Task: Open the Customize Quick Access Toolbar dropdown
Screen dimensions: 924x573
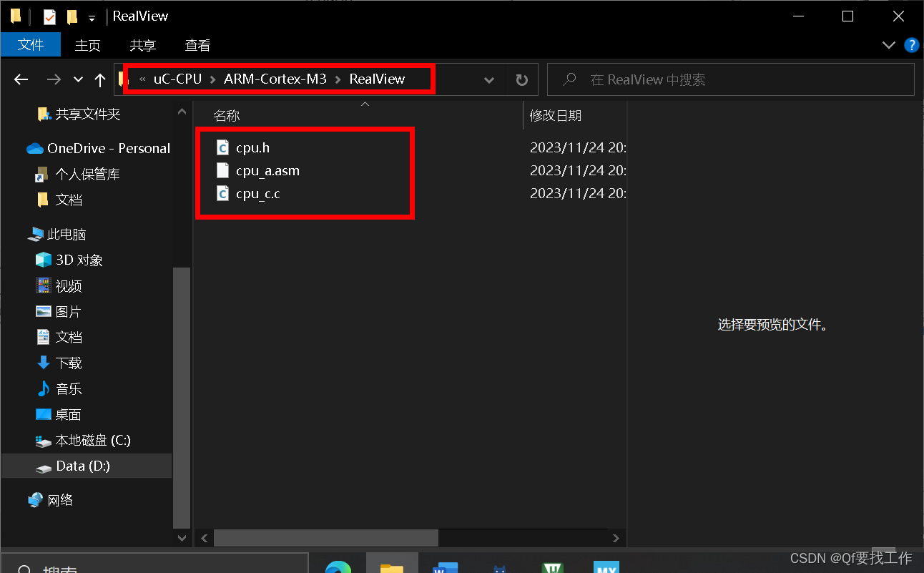Action: tap(92, 17)
